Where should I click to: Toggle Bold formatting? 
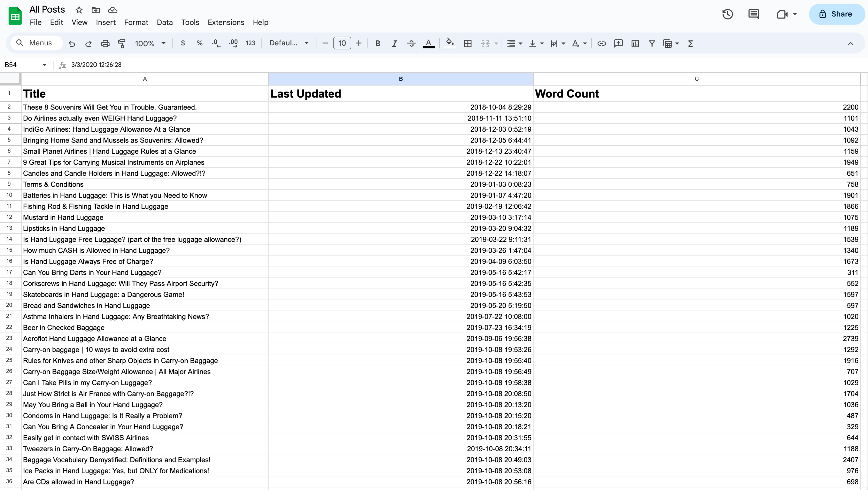click(x=378, y=43)
